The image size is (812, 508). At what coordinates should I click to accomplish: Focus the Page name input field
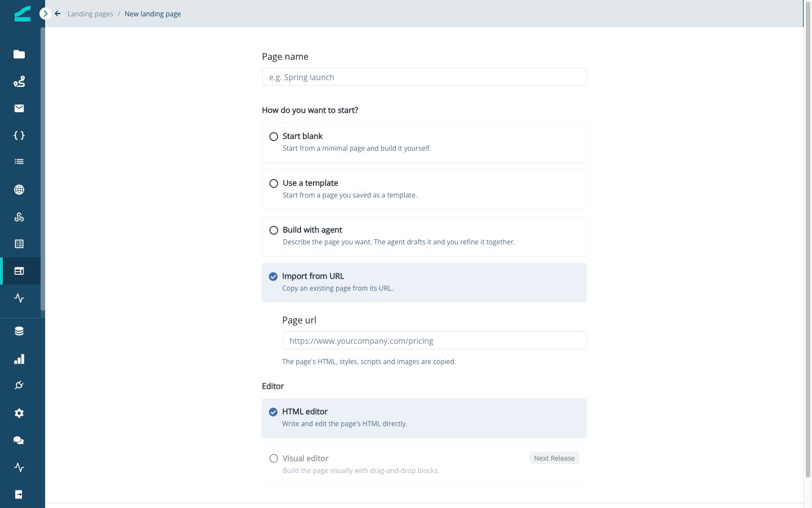tap(424, 77)
